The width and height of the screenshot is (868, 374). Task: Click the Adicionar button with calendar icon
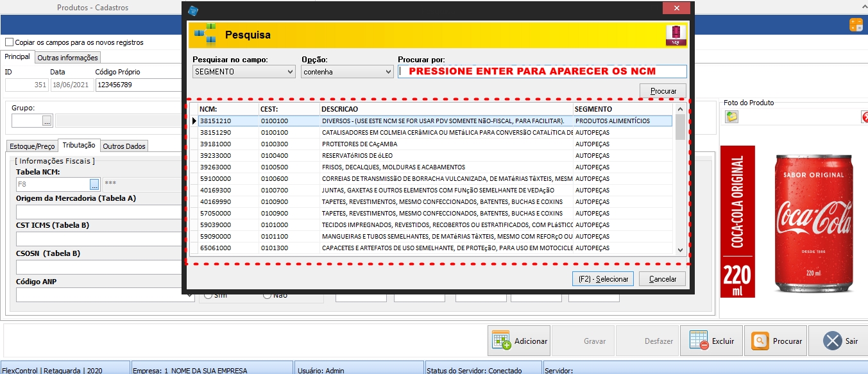click(520, 341)
